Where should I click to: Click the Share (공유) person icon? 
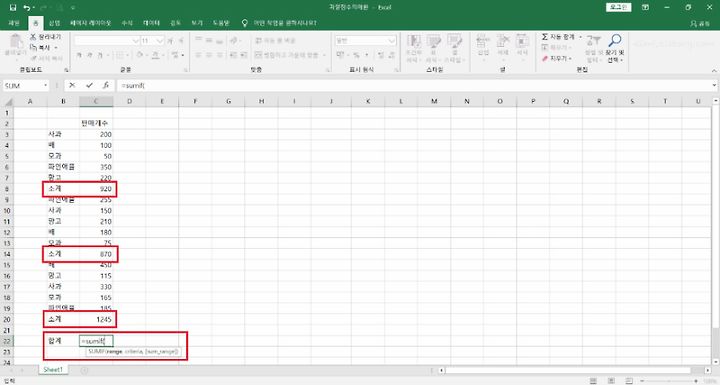tap(693, 23)
